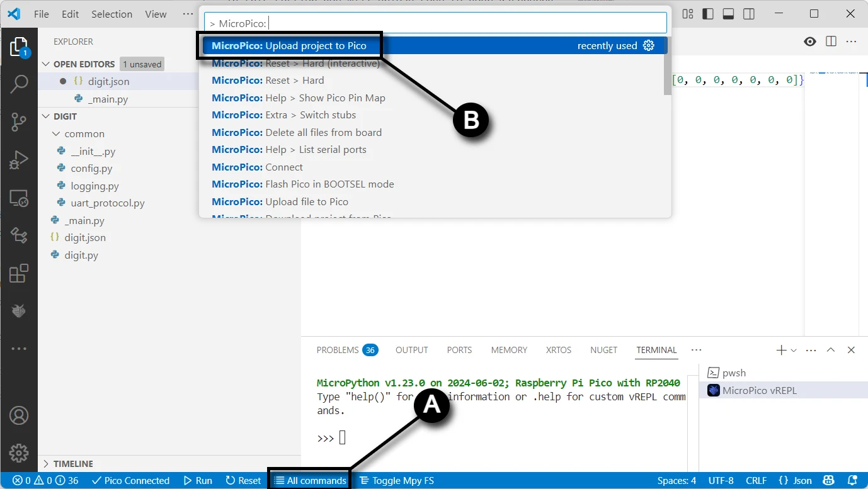The height and width of the screenshot is (489, 868).
Task: Close the terminal panel
Action: click(x=851, y=350)
